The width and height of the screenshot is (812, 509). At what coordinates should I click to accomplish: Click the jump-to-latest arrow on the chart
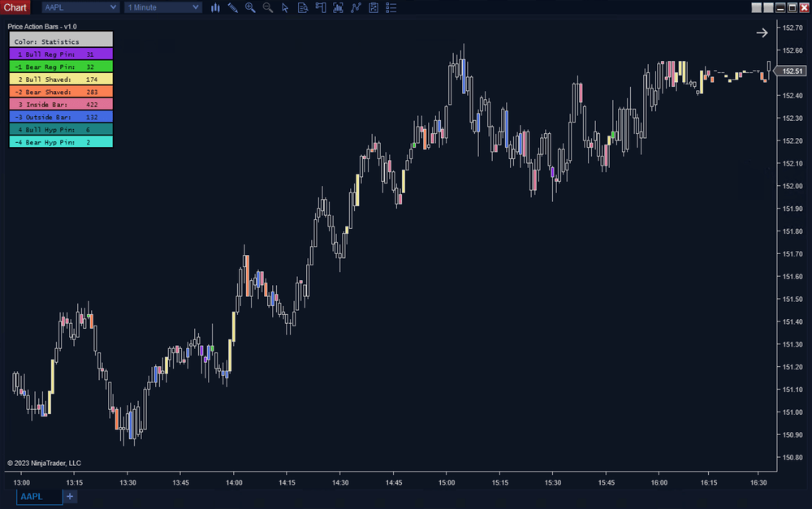[762, 32]
